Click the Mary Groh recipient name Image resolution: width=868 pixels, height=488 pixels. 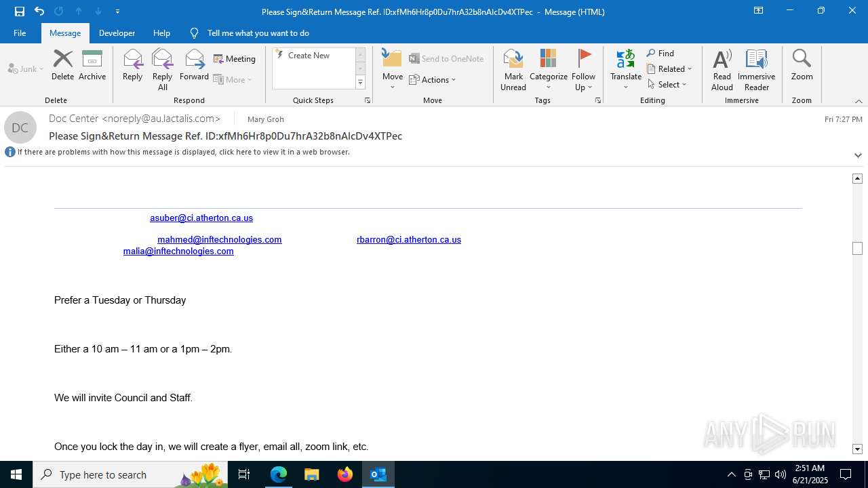coord(266,119)
